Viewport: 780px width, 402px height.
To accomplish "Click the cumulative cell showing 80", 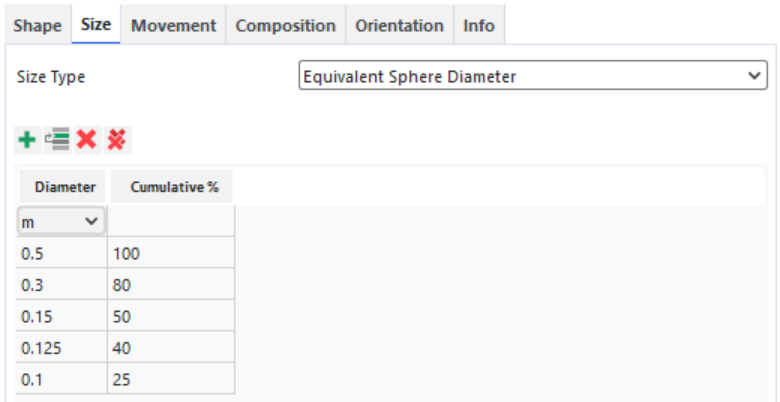I will tap(170, 285).
